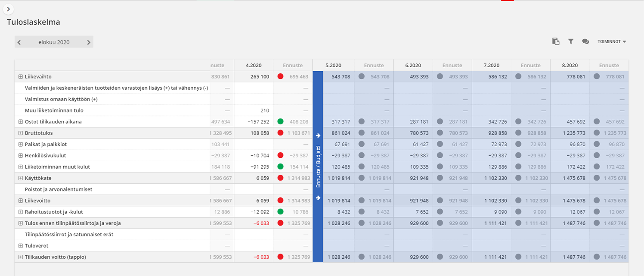Click green status dot in Rahoitustuotot ja -kulut row
644x276 pixels.
[x=281, y=212]
